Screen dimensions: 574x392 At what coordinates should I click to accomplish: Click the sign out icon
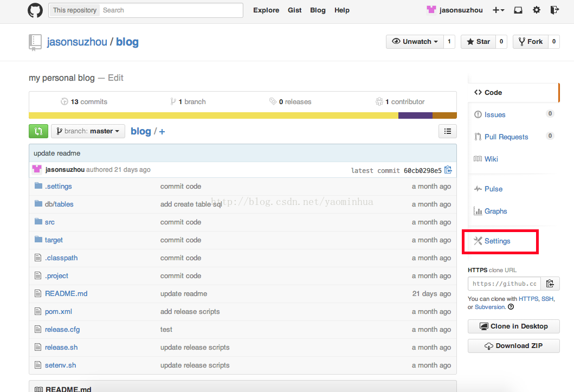coord(554,10)
